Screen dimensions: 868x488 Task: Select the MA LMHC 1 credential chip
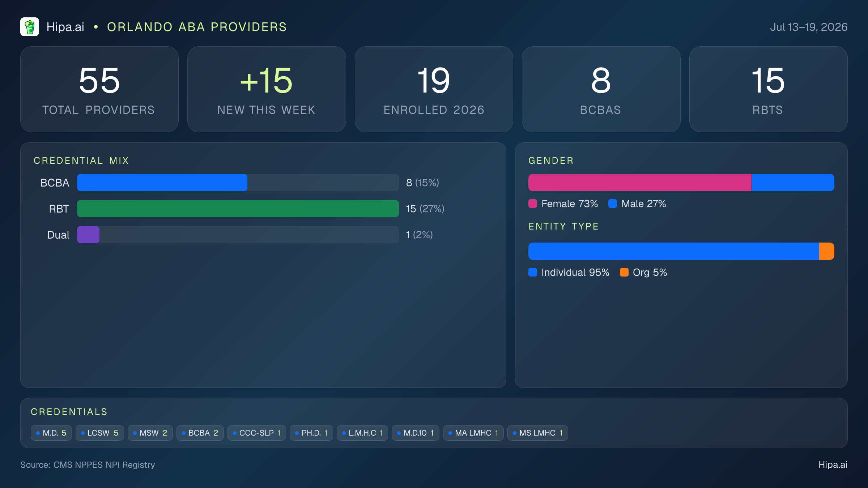click(473, 433)
